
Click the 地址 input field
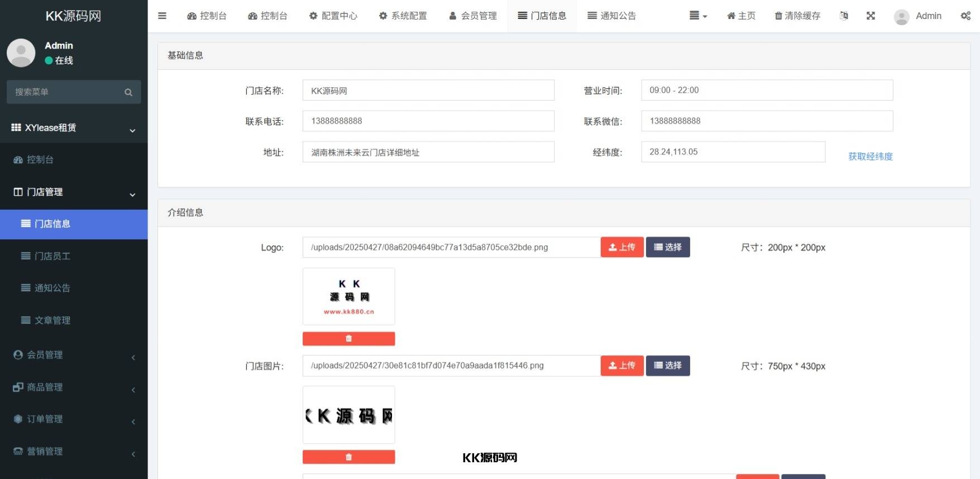(428, 152)
